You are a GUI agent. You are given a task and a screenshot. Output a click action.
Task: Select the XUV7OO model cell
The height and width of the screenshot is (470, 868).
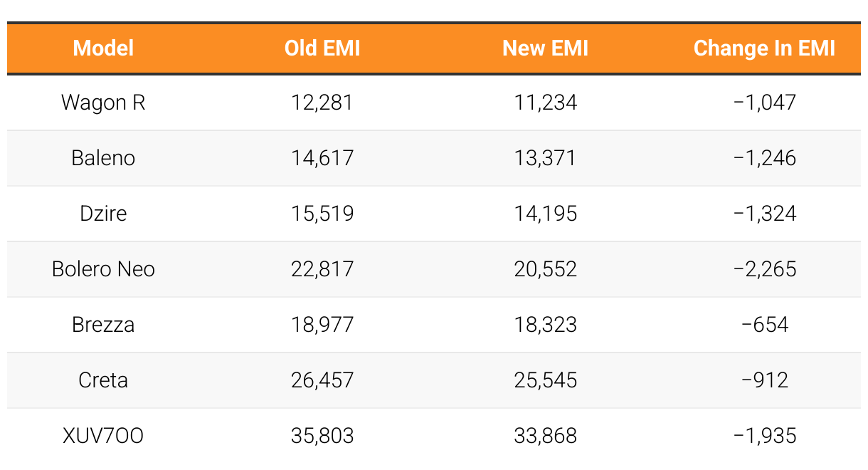pos(104,436)
